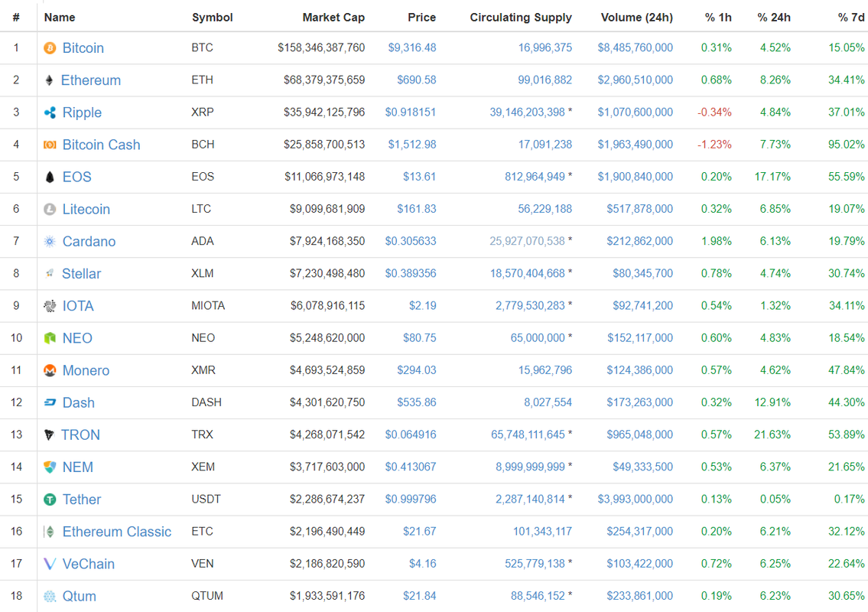Select Bitcoin Cash -1.23% hourly change
Image resolution: width=868 pixels, height=612 pixels.
714,145
